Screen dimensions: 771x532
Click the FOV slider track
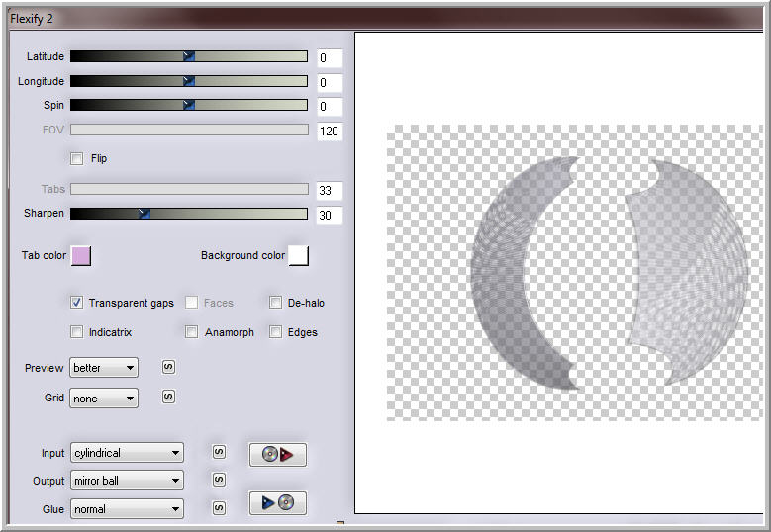[x=189, y=130]
